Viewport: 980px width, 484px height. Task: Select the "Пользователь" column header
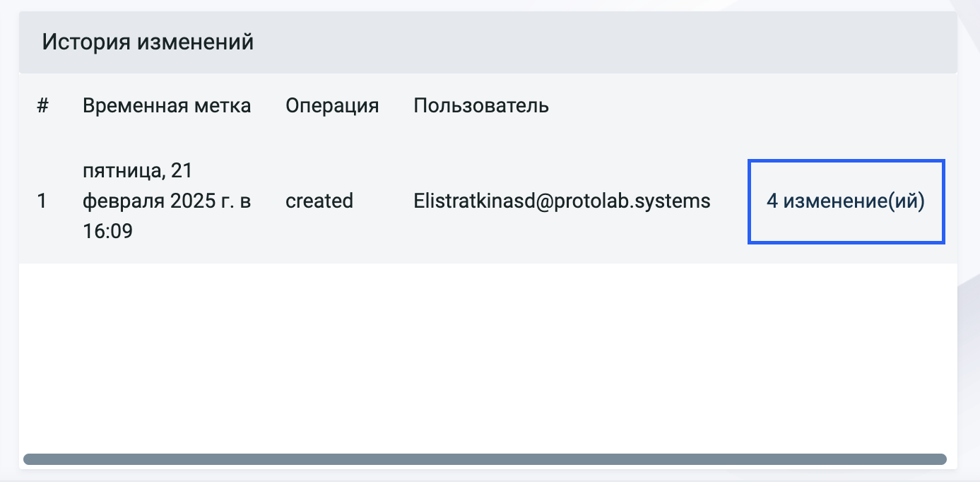[481, 106]
